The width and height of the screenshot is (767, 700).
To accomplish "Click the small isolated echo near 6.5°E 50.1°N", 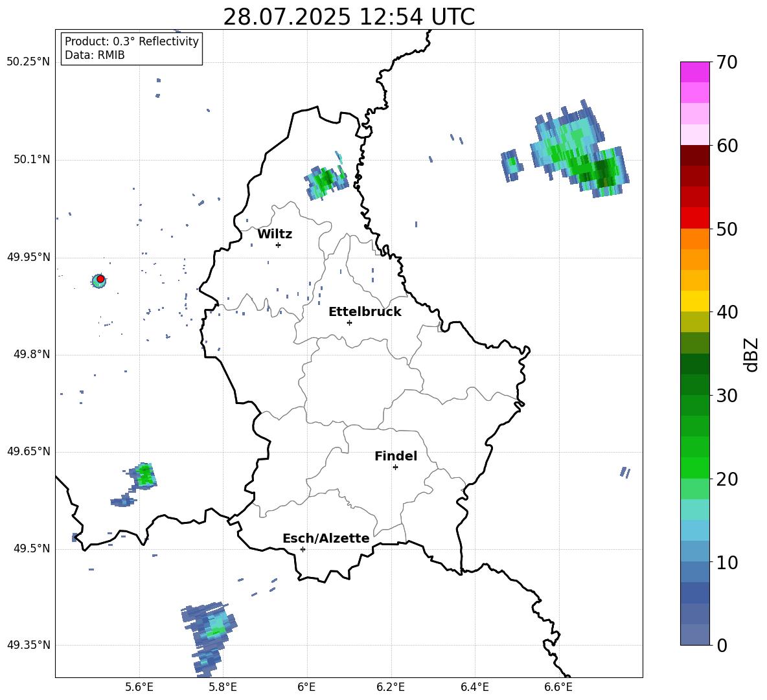I will (x=512, y=166).
